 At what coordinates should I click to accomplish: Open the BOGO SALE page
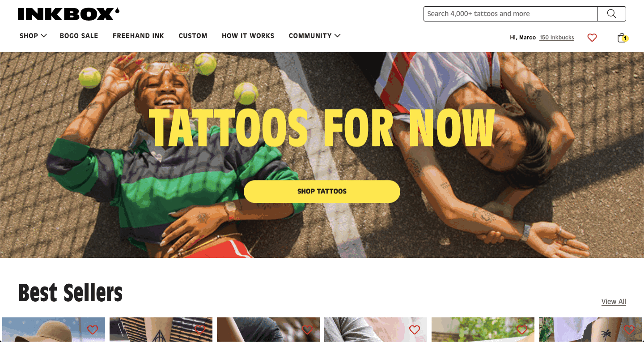tap(79, 36)
